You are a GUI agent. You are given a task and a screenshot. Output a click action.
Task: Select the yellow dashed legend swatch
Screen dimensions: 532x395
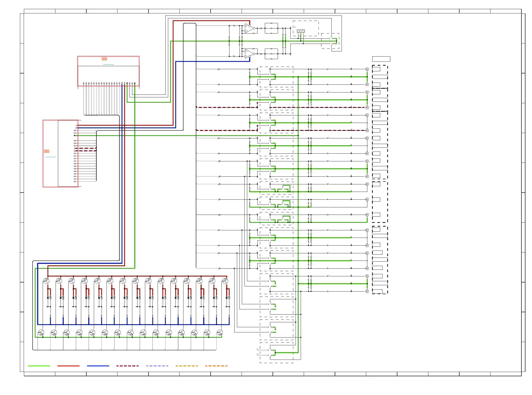(187, 366)
